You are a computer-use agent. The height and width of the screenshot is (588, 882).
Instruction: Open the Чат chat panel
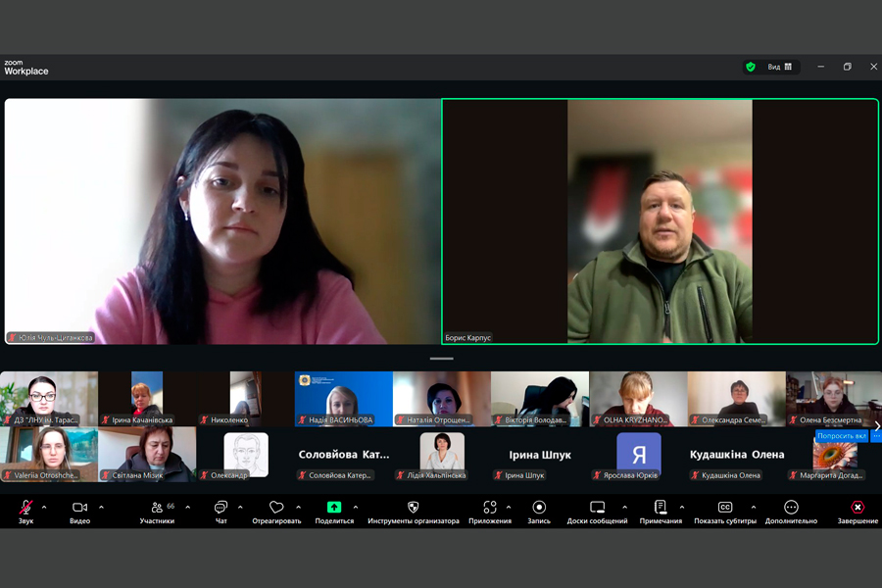[x=221, y=512]
